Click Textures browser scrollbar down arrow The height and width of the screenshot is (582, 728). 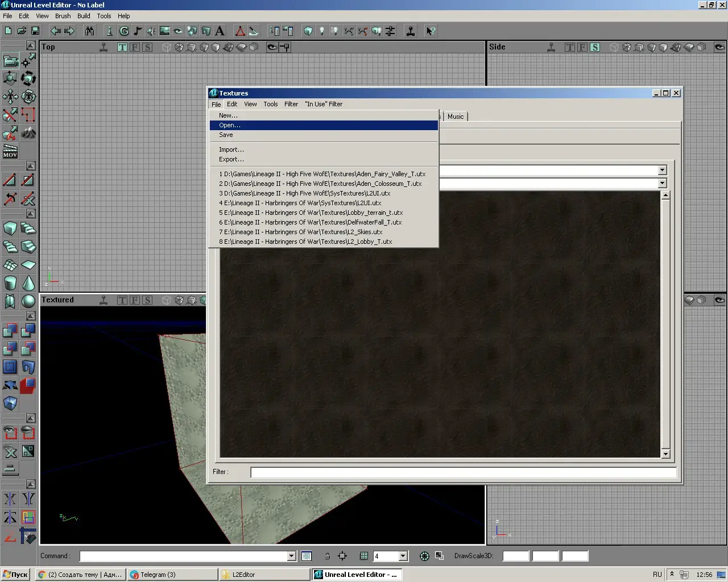pos(665,454)
